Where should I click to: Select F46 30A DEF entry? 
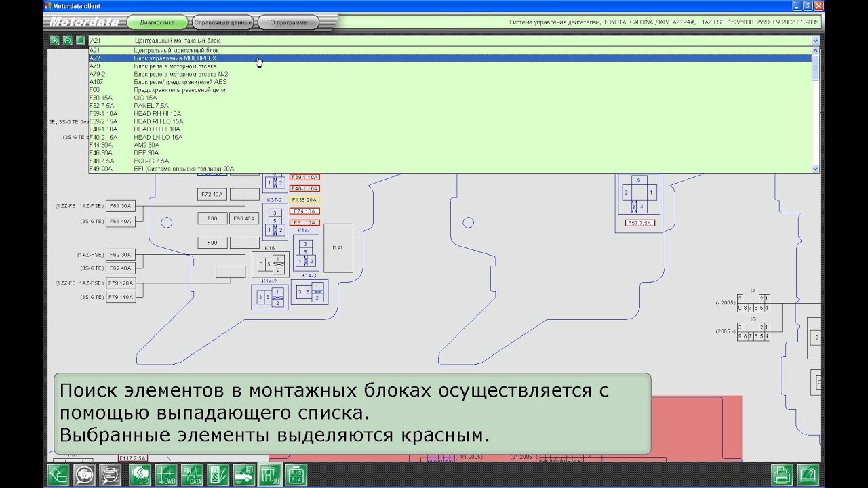click(x=450, y=152)
